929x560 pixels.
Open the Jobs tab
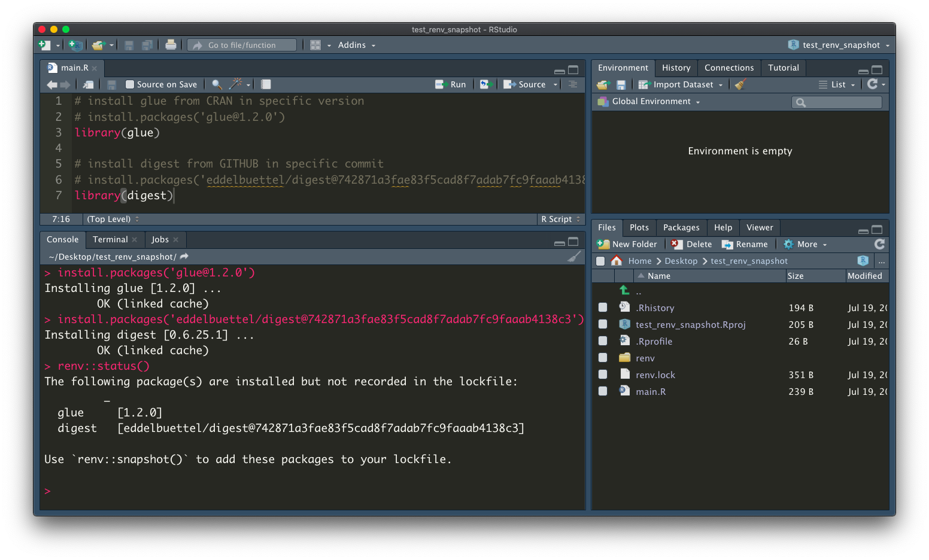tap(160, 239)
